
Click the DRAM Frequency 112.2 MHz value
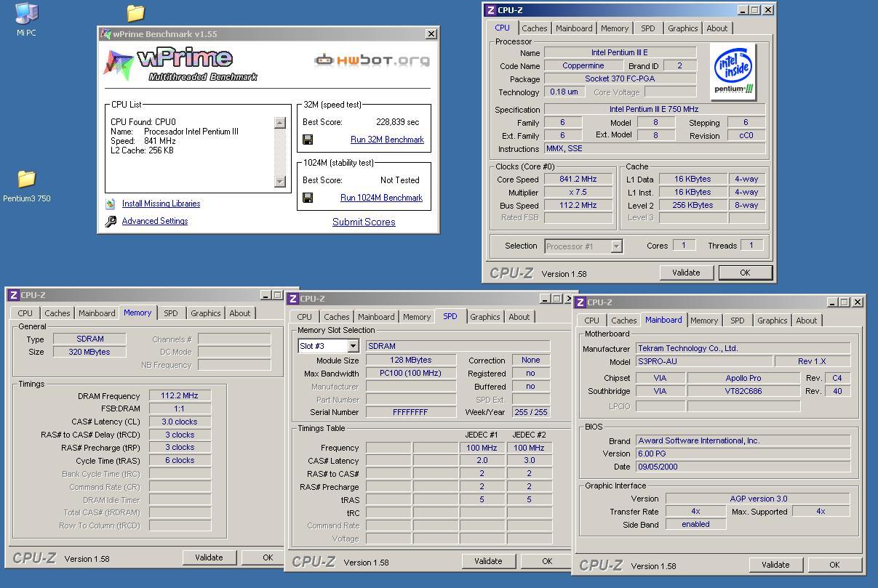[x=180, y=396]
